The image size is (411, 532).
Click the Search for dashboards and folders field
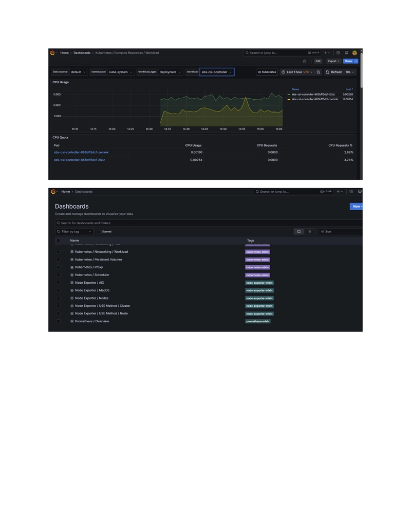(x=209, y=223)
